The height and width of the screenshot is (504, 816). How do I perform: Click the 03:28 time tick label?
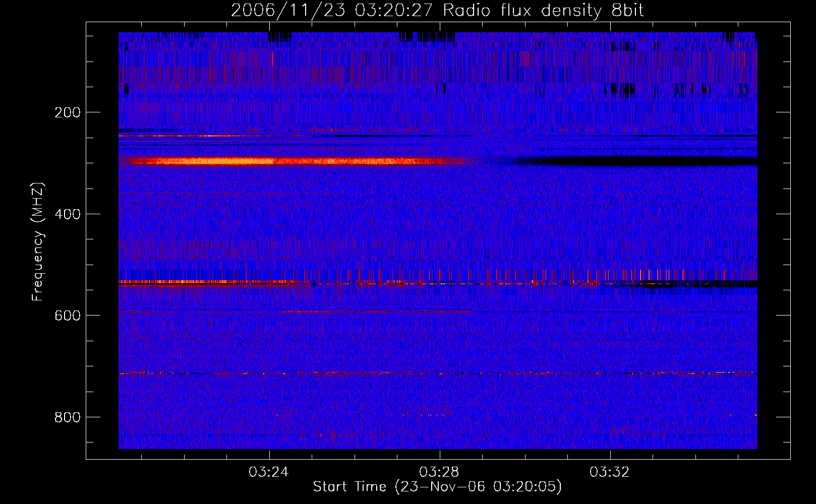pyautogui.click(x=439, y=472)
